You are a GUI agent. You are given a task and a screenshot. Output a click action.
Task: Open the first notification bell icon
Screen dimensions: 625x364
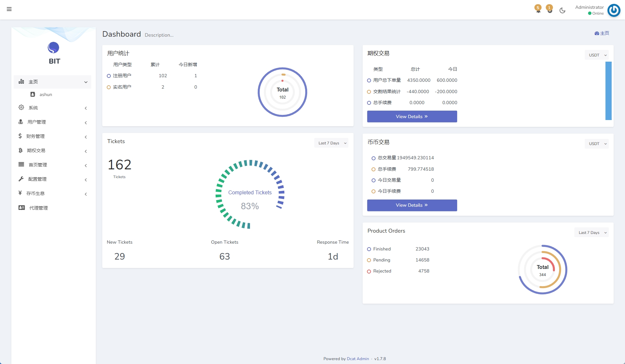tap(538, 9)
